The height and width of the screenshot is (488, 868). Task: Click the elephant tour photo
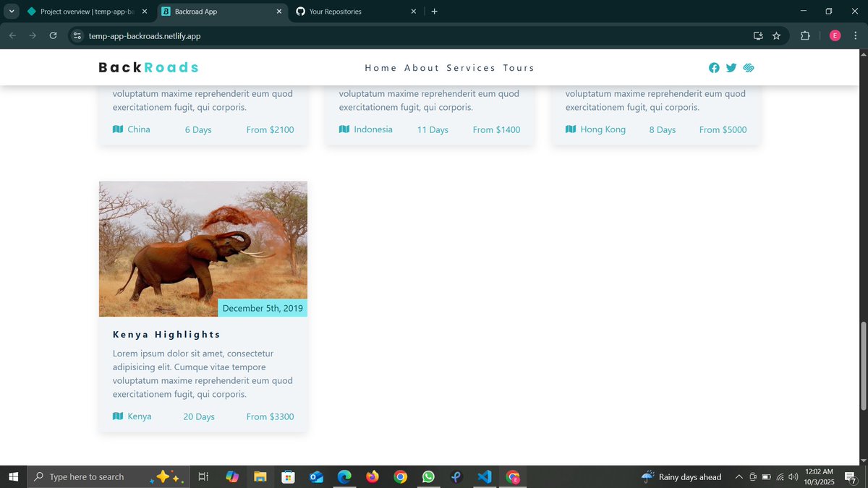pos(203,249)
